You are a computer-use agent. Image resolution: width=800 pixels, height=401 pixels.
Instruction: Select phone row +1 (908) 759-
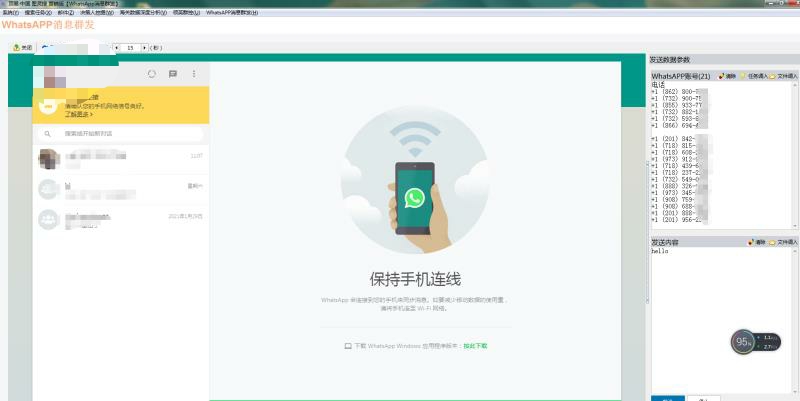point(679,199)
